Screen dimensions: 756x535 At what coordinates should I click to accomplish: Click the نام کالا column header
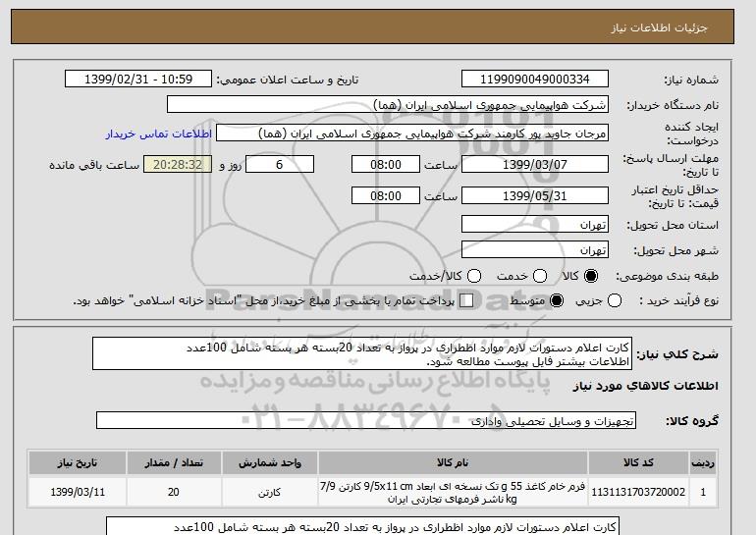click(453, 462)
